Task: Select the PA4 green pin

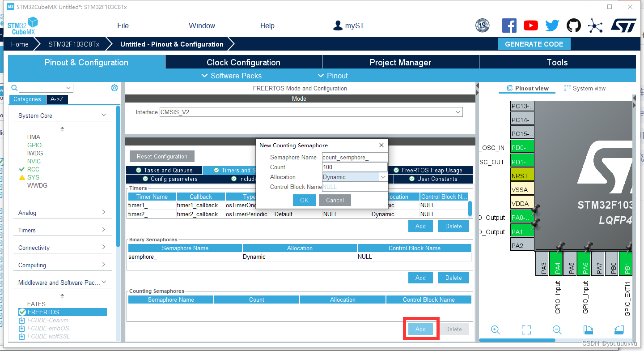Action: click(557, 263)
